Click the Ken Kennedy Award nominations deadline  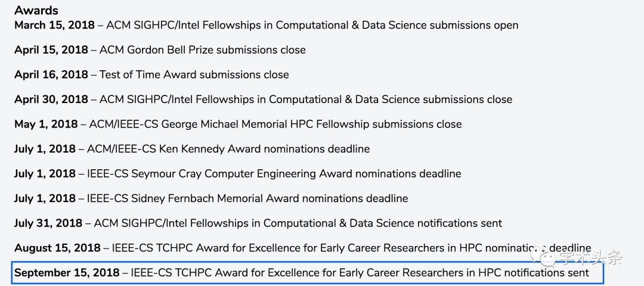(x=192, y=148)
